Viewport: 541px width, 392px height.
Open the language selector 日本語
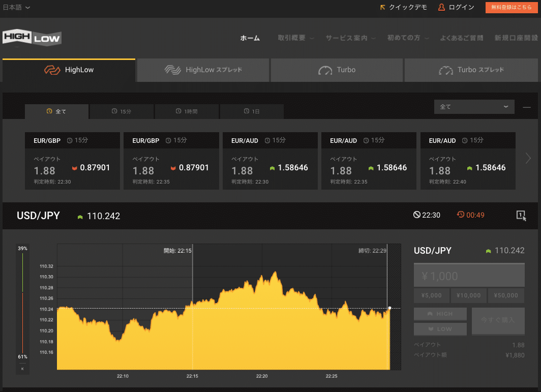point(16,7)
